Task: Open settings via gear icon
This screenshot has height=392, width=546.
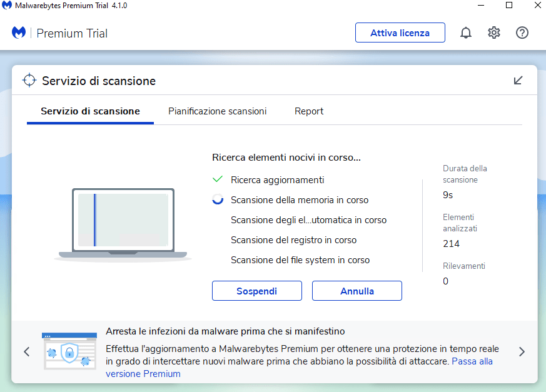Action: [x=493, y=33]
